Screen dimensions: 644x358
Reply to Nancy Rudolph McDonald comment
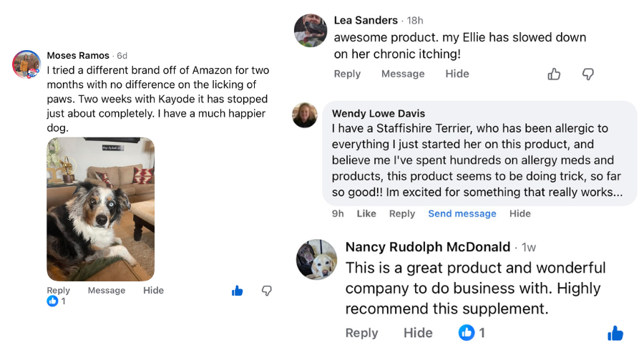click(x=362, y=333)
